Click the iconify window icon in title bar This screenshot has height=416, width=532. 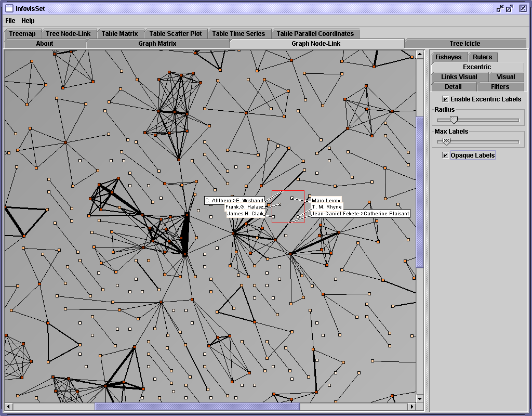(500, 8)
